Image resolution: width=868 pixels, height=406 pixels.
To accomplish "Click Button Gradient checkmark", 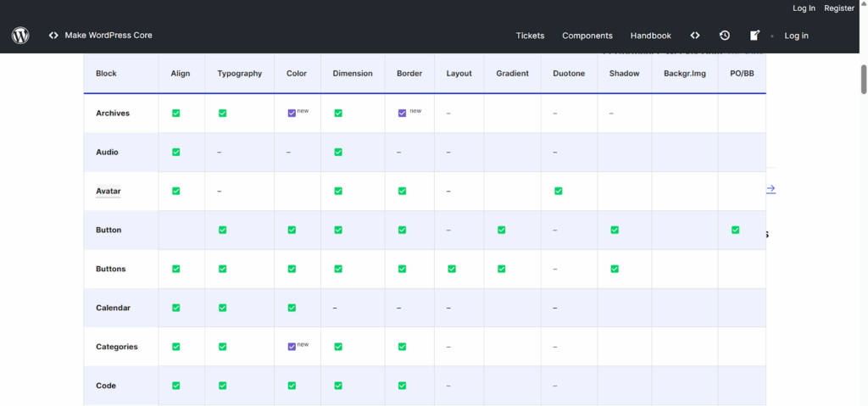I will tap(502, 230).
